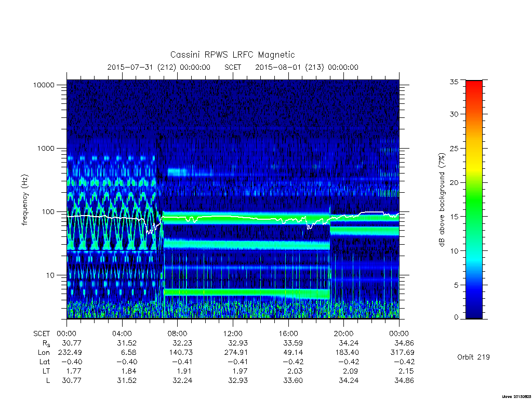
Task: Click the Lon value '317.69'
Action: point(402,353)
